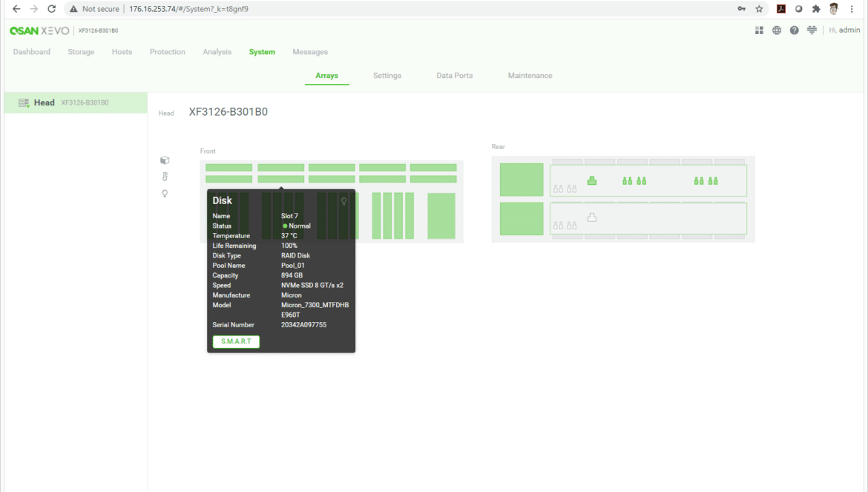The width and height of the screenshot is (868, 492).
Task: Select Head XF3126-B301B0 in sidebar
Action: tap(76, 103)
